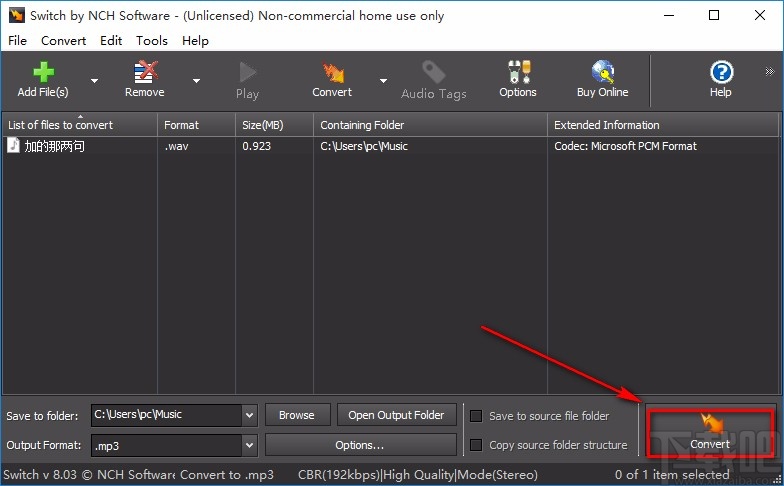Expand the toolbar Convert dropdown arrow

[x=383, y=80]
